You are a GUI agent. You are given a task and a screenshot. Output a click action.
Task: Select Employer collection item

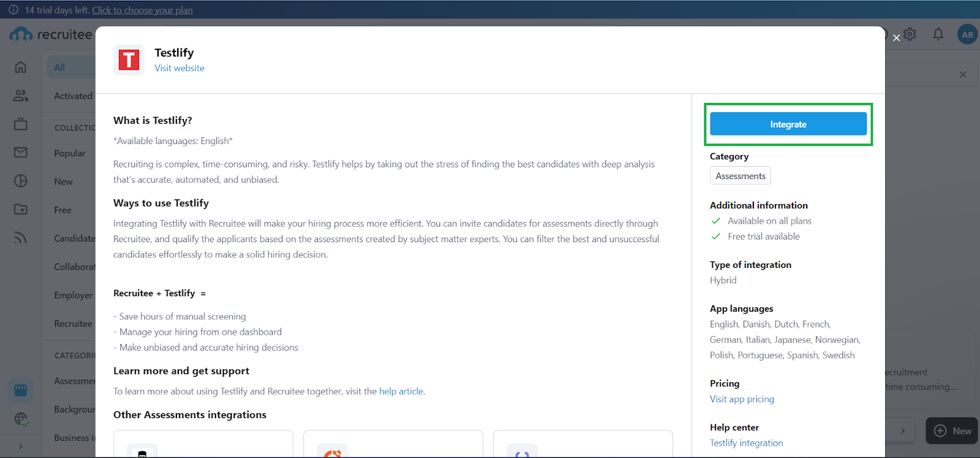point(73,295)
